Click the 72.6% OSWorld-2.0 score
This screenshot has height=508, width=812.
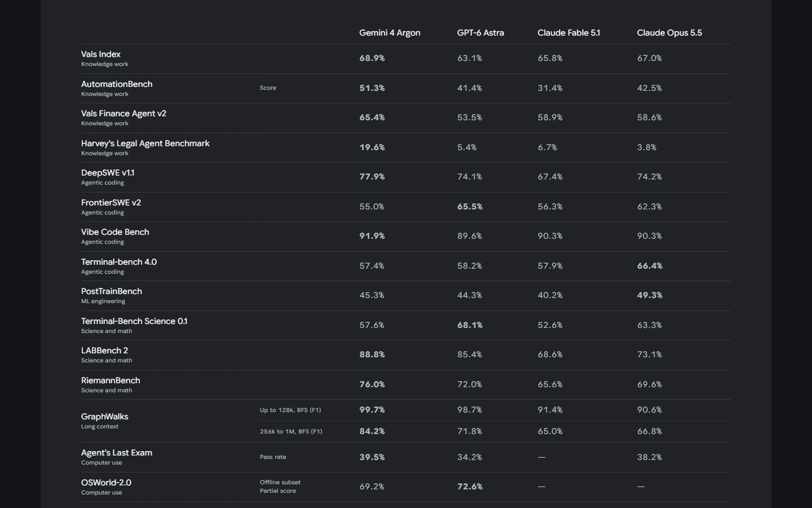pos(470,487)
